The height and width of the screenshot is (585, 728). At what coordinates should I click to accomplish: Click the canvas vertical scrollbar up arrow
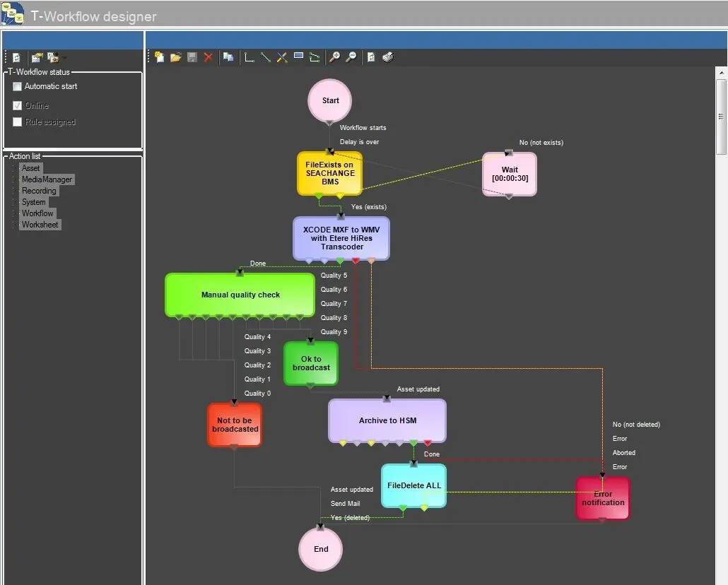[721, 73]
